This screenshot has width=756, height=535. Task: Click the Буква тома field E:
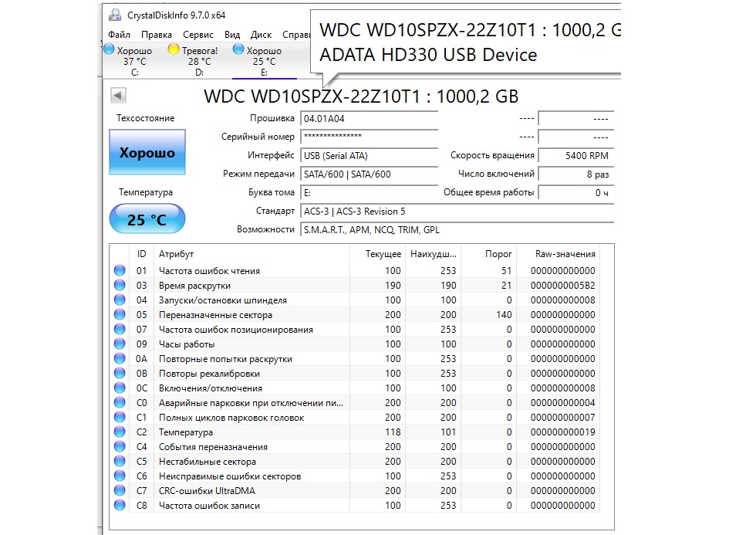369,192
